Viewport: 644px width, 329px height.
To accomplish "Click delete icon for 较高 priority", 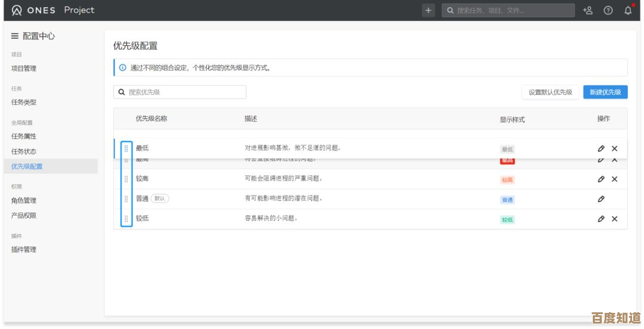I will coord(615,179).
